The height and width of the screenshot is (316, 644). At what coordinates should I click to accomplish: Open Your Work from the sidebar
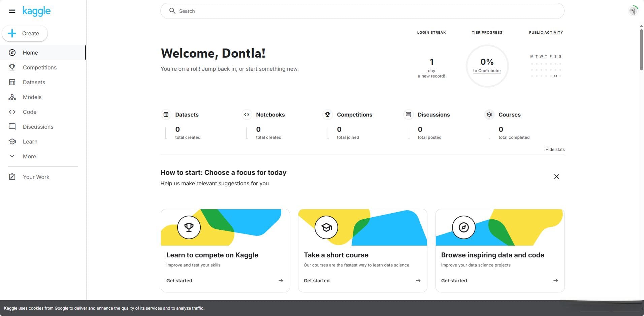tap(43, 177)
